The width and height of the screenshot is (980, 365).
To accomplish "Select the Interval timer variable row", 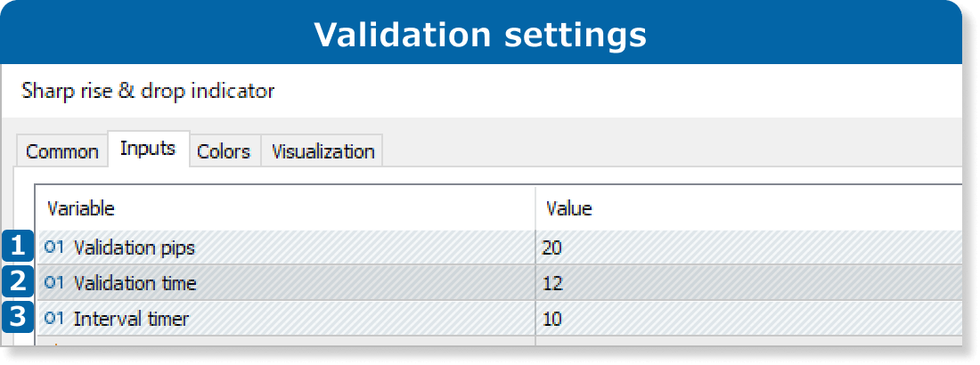I will point(131,318).
